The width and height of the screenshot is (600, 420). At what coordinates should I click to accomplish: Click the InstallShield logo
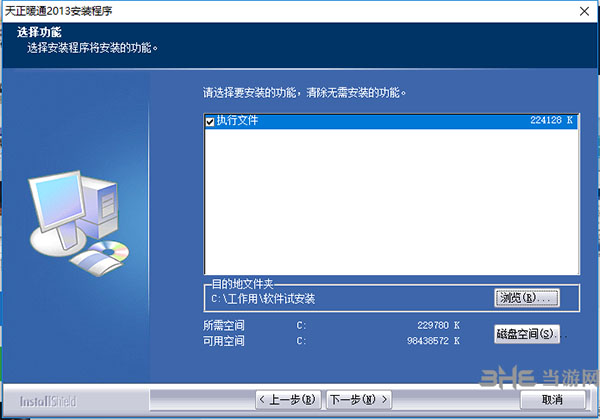48,401
